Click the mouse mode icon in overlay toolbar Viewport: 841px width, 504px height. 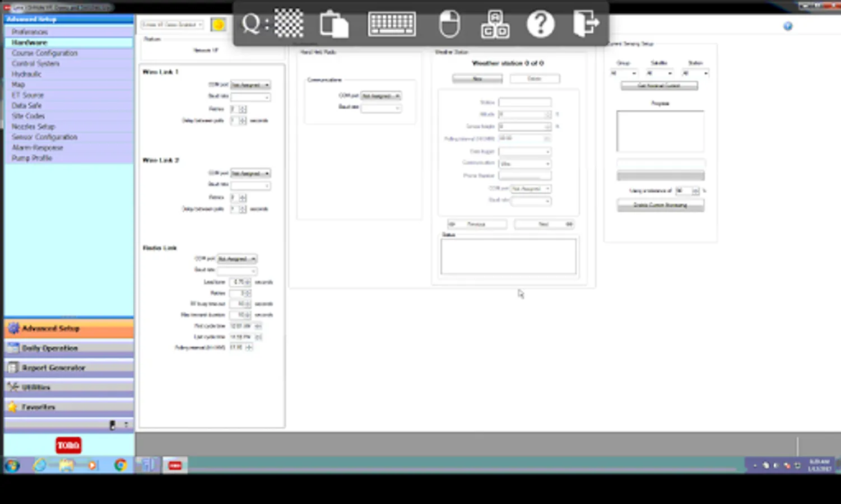pyautogui.click(x=449, y=24)
